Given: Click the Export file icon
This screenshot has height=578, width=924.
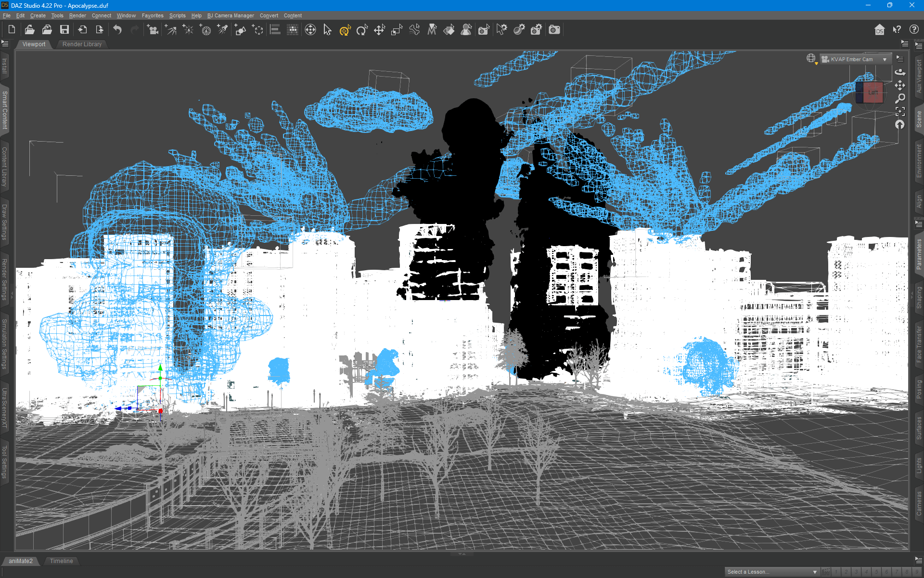Looking at the screenshot, I should [x=100, y=30].
